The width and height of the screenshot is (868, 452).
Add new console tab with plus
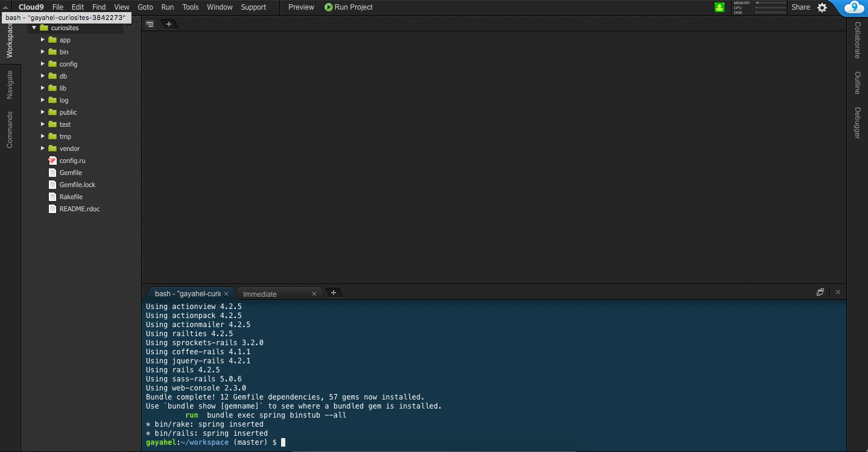pos(334,293)
